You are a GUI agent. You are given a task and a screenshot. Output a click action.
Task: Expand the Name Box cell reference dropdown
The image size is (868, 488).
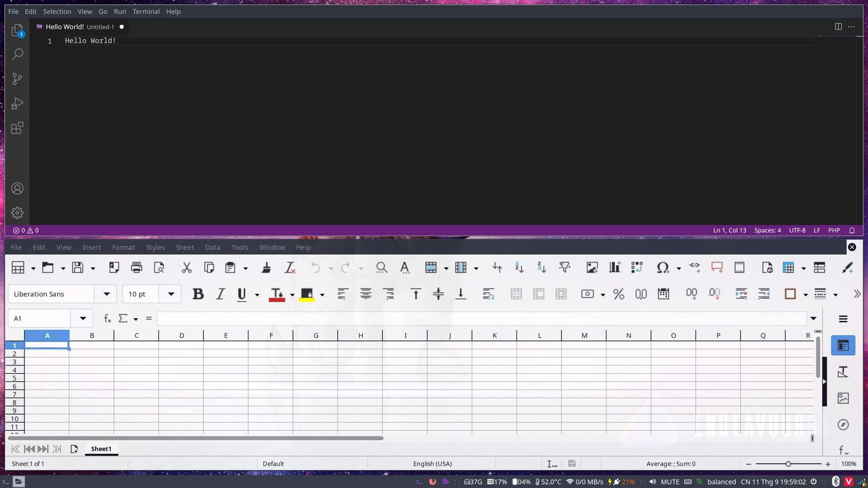click(x=83, y=318)
